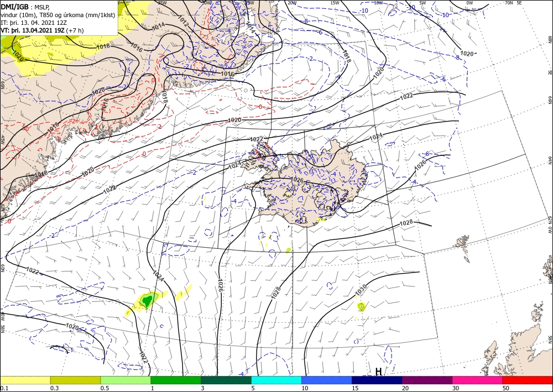Pick the blue 10–15 legend swatch
Viewport: 553px width, 392px height.
point(327,380)
